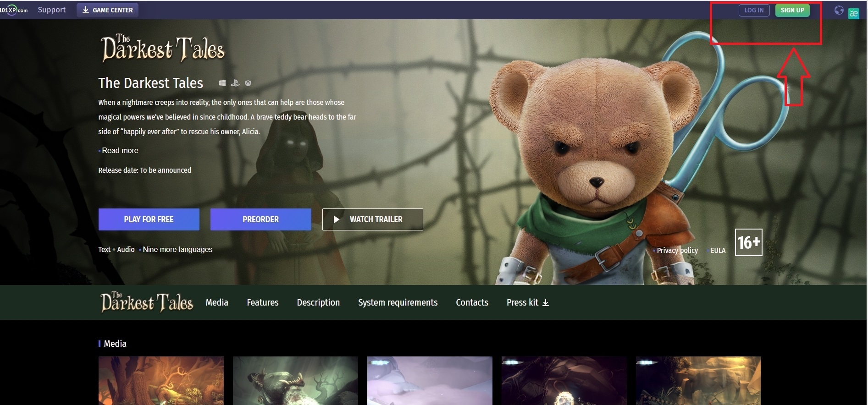Go to the Features section tab
Image resolution: width=868 pixels, height=405 pixels.
click(x=263, y=302)
